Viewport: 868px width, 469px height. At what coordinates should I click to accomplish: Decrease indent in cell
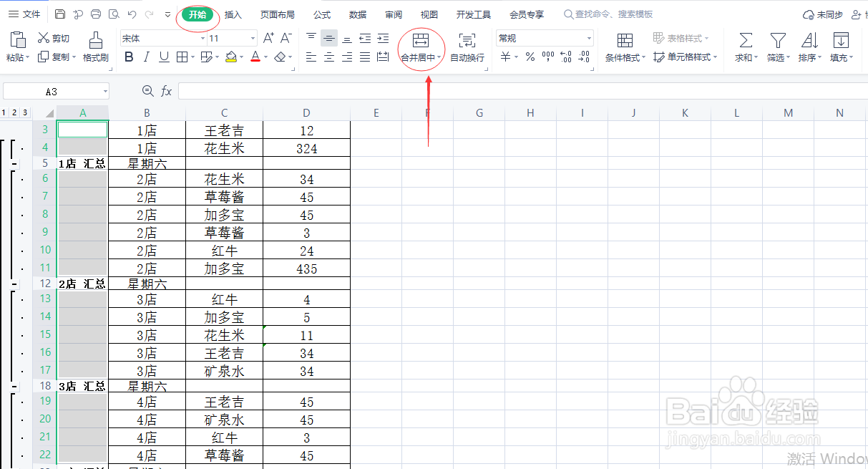pyautogui.click(x=365, y=38)
